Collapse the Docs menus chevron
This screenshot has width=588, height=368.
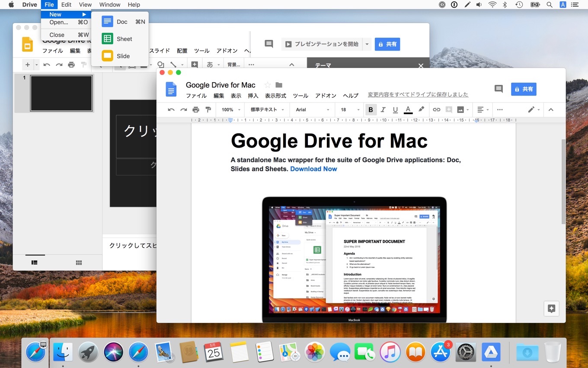tap(551, 110)
